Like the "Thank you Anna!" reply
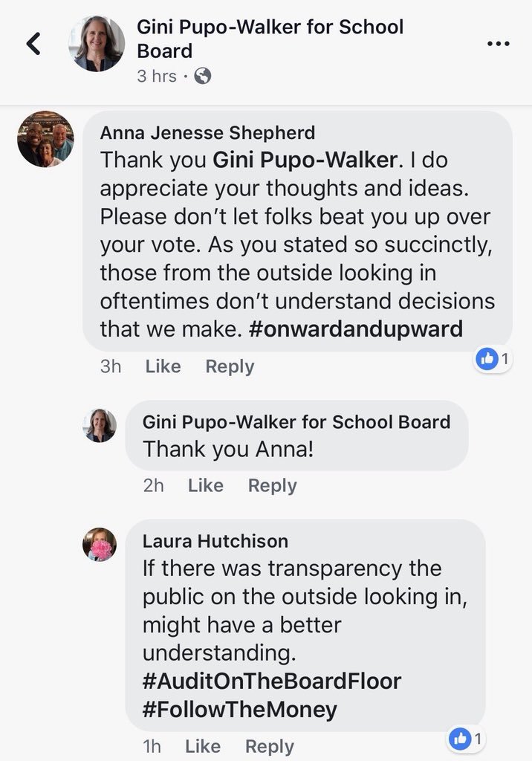 pos(206,485)
